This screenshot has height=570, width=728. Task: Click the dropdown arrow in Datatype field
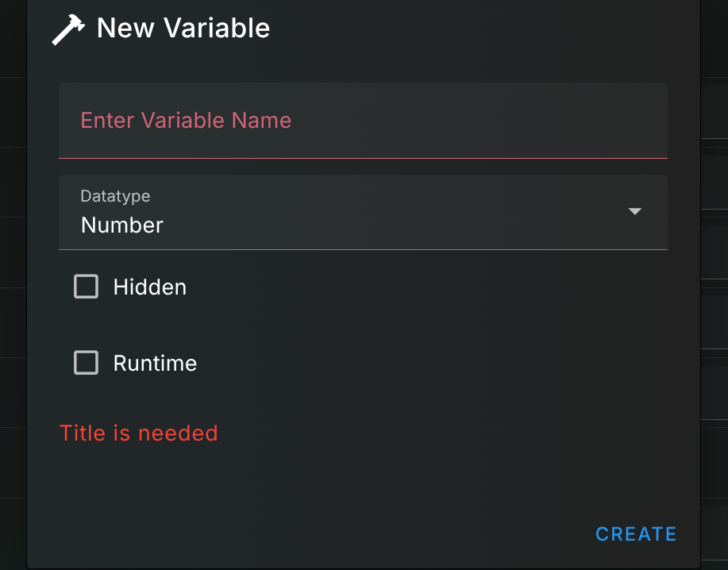(x=634, y=211)
